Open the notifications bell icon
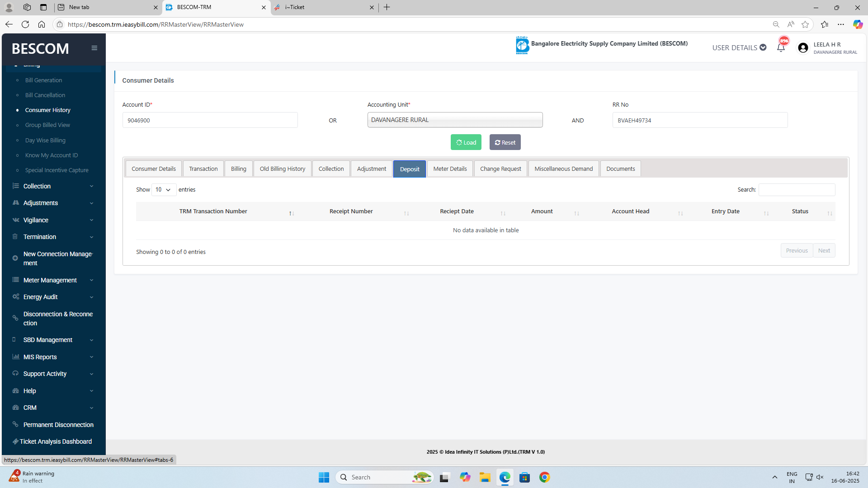This screenshot has width=868, height=488. click(x=781, y=47)
